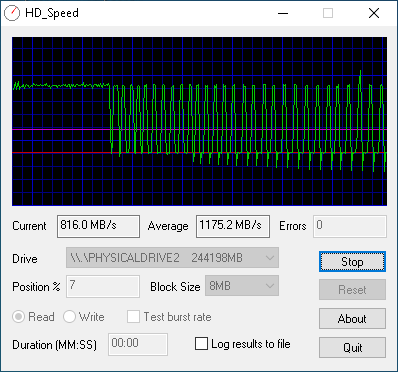The width and height of the screenshot is (398, 372).
Task: Click the transfer rate graph area
Action: click(x=199, y=121)
